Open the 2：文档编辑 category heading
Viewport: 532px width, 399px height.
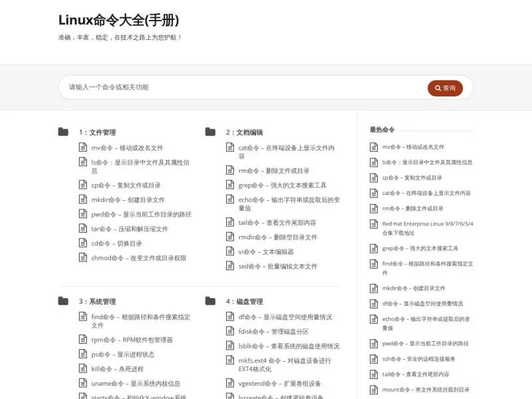click(245, 132)
